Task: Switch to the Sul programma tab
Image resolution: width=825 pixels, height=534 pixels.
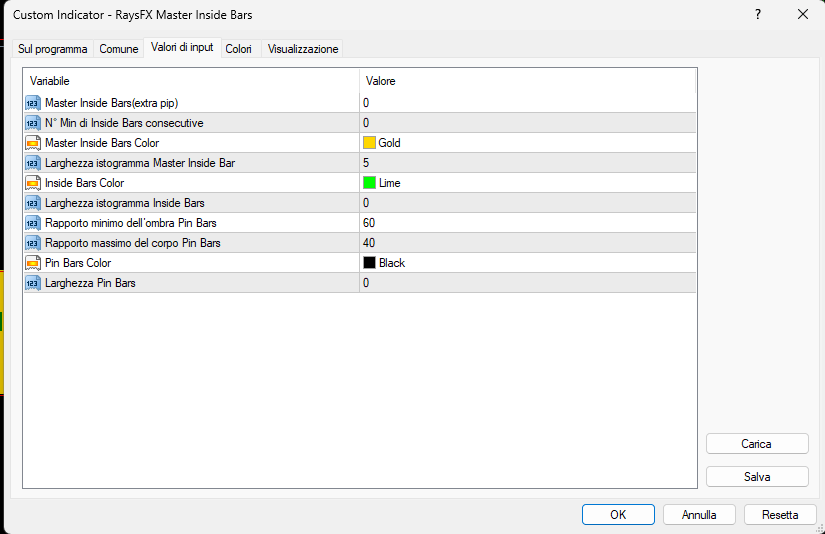Action: [53, 49]
